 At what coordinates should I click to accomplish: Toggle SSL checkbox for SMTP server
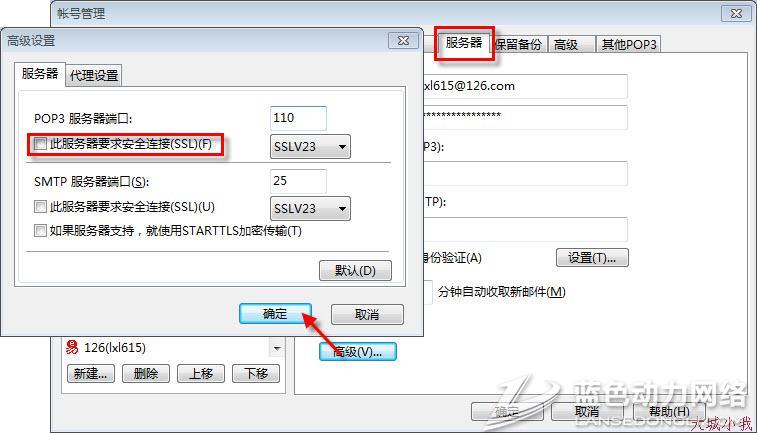(40, 207)
